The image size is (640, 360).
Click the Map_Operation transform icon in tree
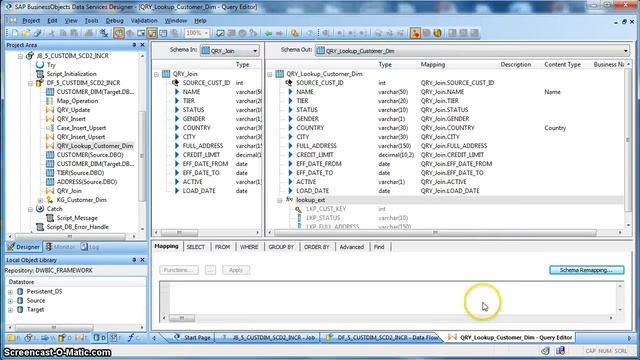tap(50, 101)
